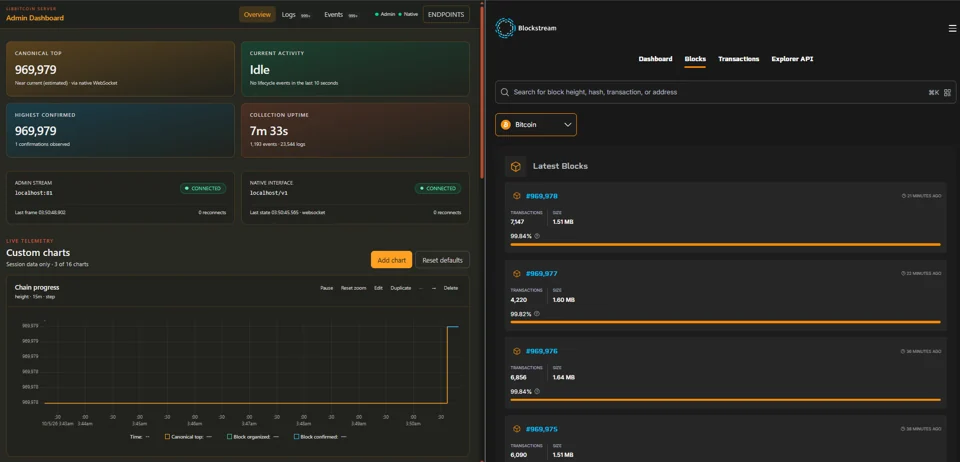
Task: Click the Custom charts heading
Action: pos(38,253)
